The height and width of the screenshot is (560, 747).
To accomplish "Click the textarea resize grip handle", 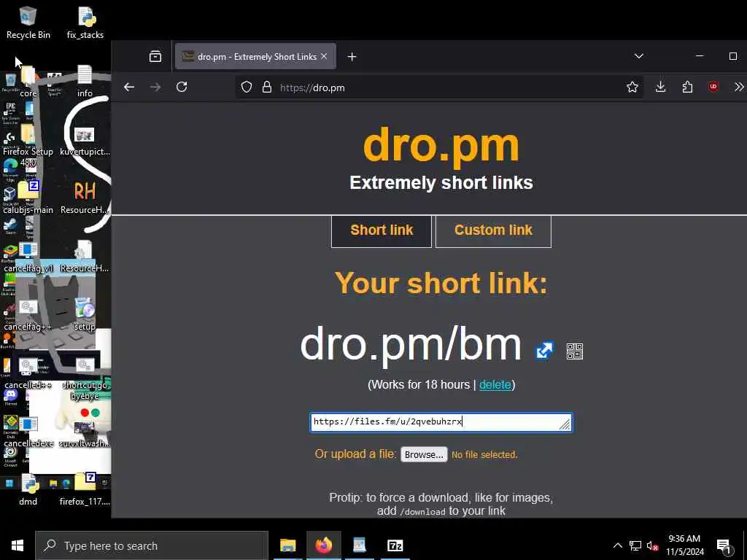I will [x=565, y=424].
